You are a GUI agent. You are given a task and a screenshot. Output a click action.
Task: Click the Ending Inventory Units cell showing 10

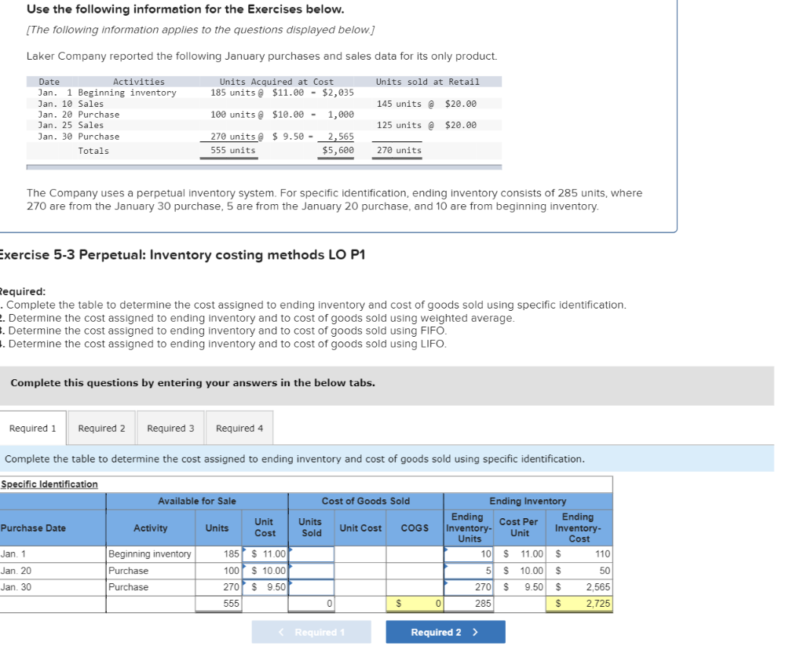tap(468, 553)
